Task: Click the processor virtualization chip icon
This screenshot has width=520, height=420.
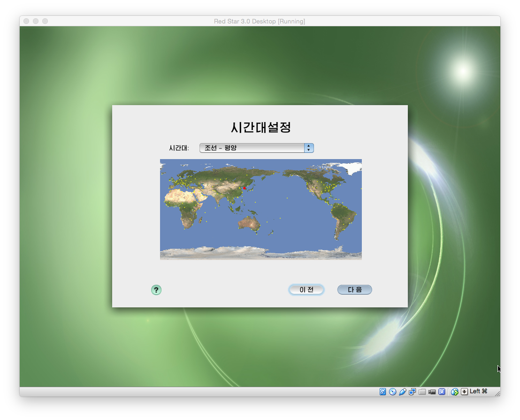Action: click(x=442, y=392)
